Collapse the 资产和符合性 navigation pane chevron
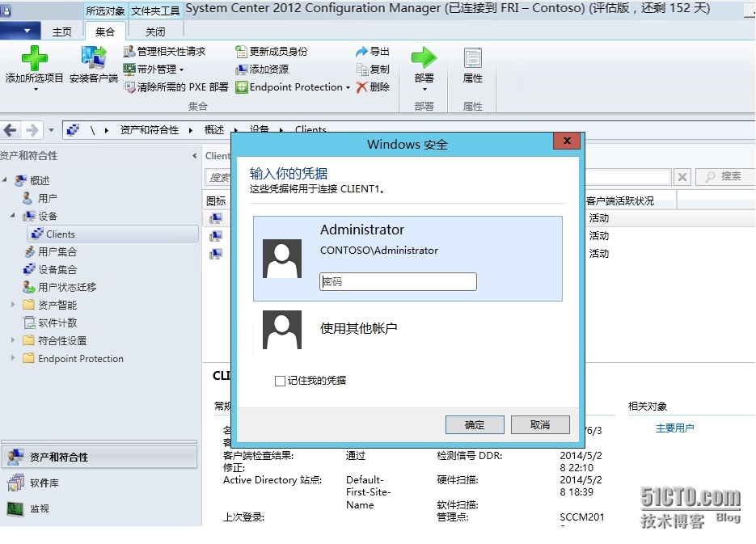Image resolution: width=756 pixels, height=544 pixels. [194, 156]
